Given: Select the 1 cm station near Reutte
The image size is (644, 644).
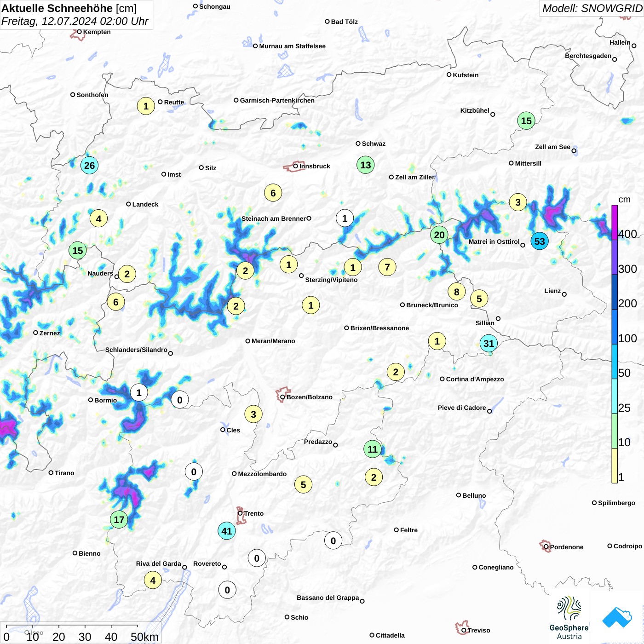Looking at the screenshot, I should (x=146, y=106).
